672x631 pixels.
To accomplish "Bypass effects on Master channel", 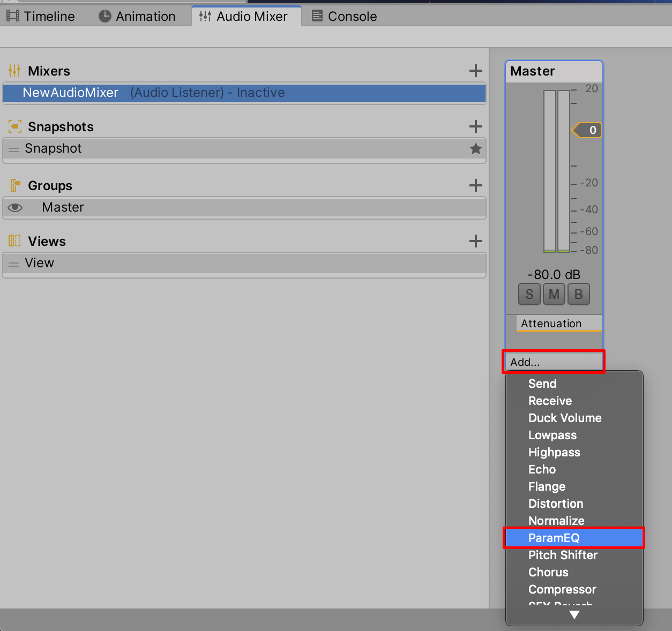I will click(x=578, y=294).
